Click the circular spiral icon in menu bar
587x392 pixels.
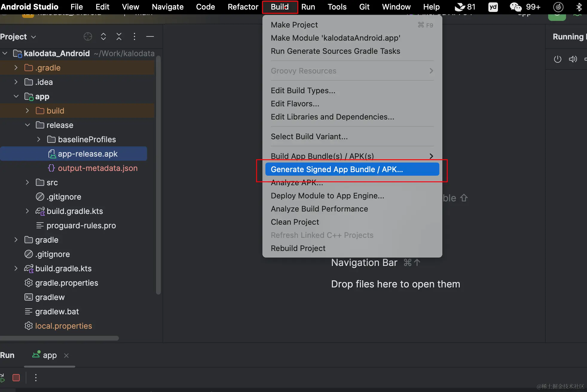point(558,7)
